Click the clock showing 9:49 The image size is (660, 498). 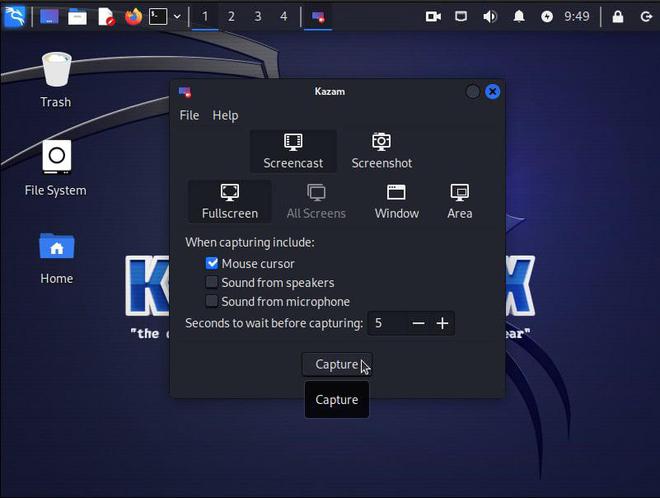[577, 17]
